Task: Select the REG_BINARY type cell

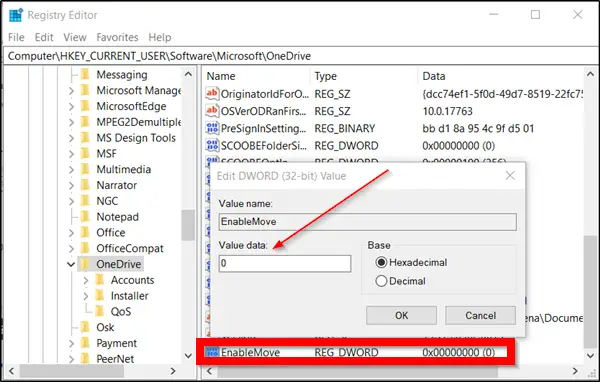Action: click(x=345, y=128)
